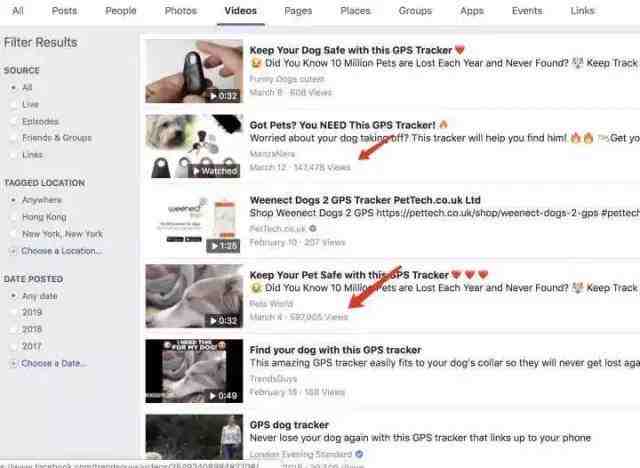Open 'Find your dog with this GPS tracker' title
640x468 pixels.
[x=335, y=350]
